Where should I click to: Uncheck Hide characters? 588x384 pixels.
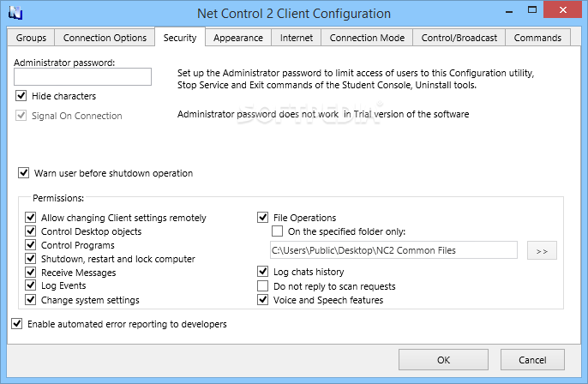21,96
